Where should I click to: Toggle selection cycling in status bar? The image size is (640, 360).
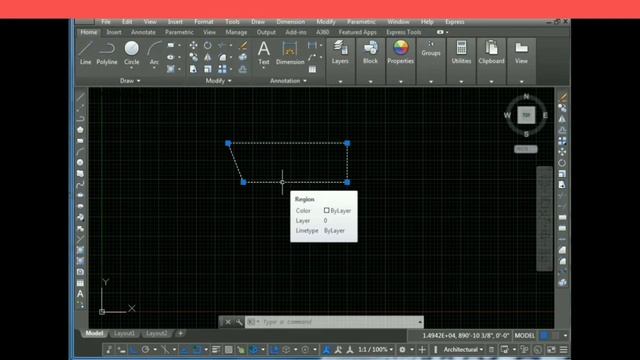pos(241,350)
